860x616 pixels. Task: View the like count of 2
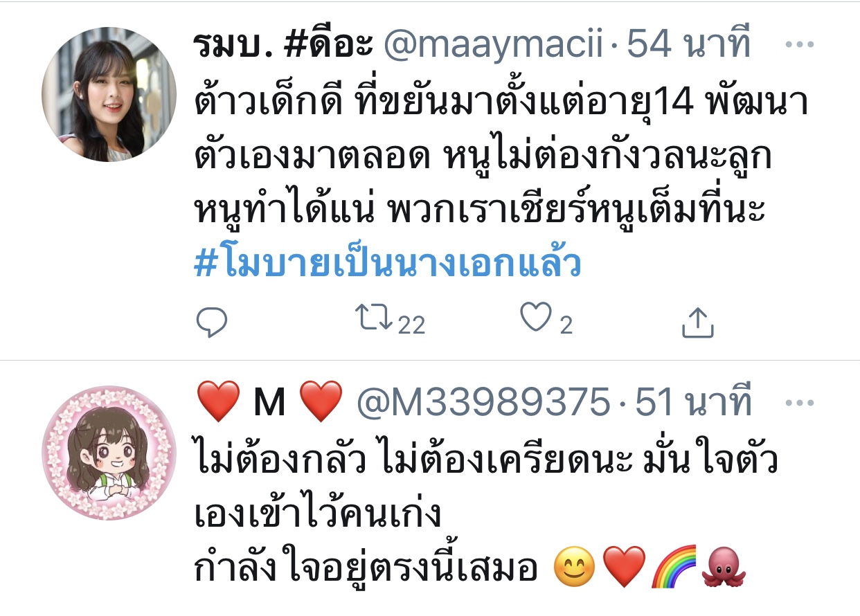click(566, 325)
